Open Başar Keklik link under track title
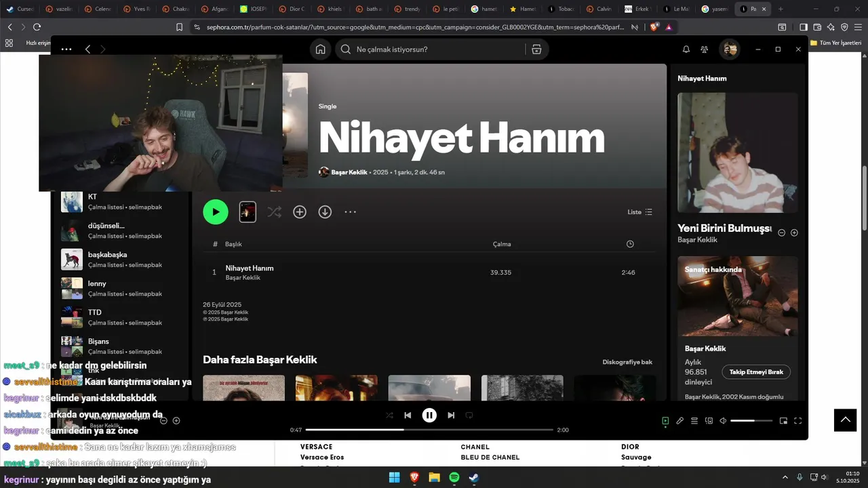 (243, 278)
